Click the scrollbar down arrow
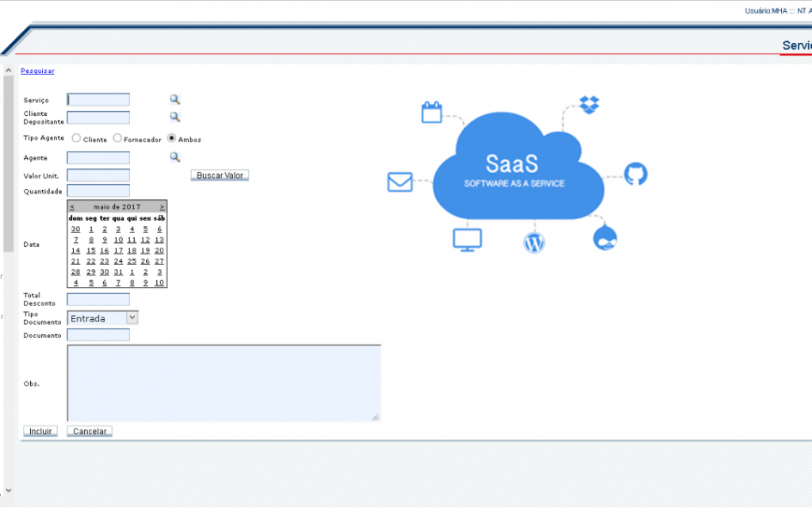 coord(8,490)
